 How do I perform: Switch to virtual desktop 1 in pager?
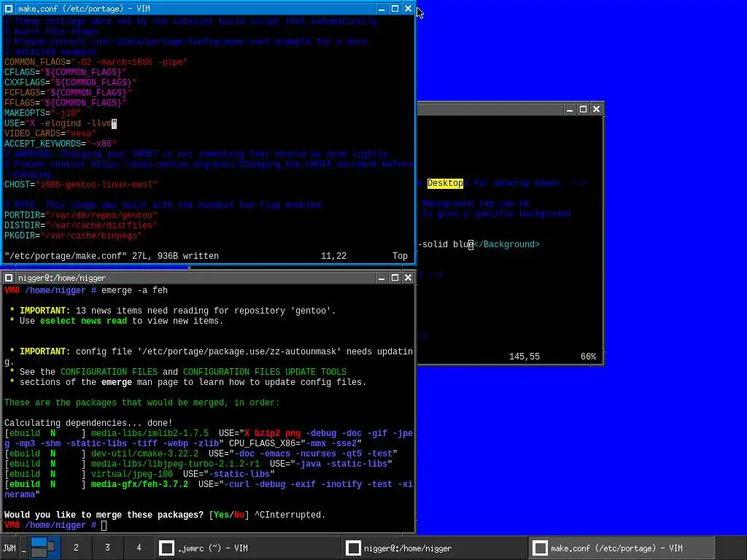point(44,548)
